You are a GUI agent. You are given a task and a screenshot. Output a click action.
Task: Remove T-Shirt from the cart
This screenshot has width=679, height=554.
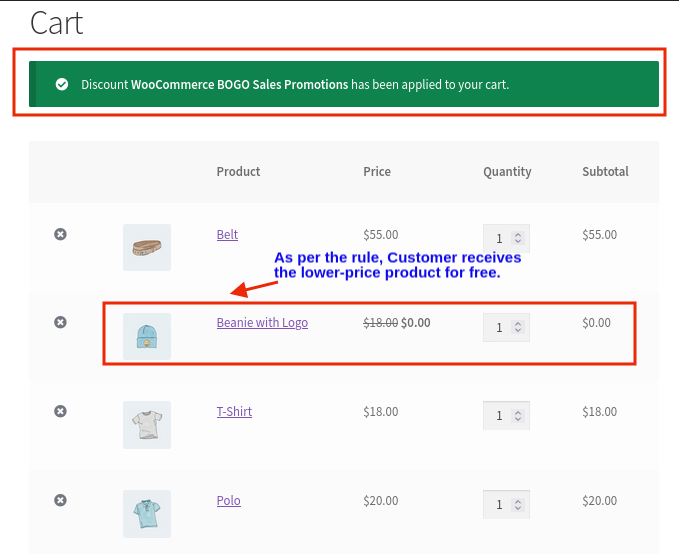(60, 411)
